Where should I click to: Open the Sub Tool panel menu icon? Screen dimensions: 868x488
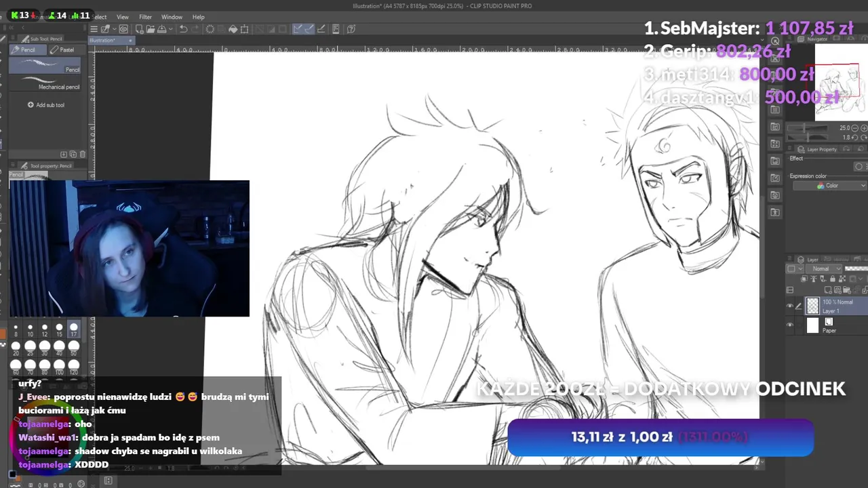[13, 39]
